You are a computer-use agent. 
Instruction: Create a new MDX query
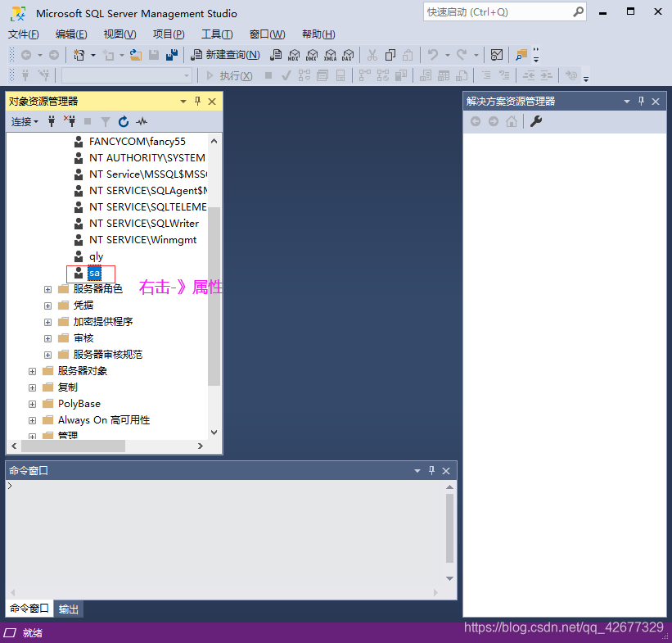(294, 55)
